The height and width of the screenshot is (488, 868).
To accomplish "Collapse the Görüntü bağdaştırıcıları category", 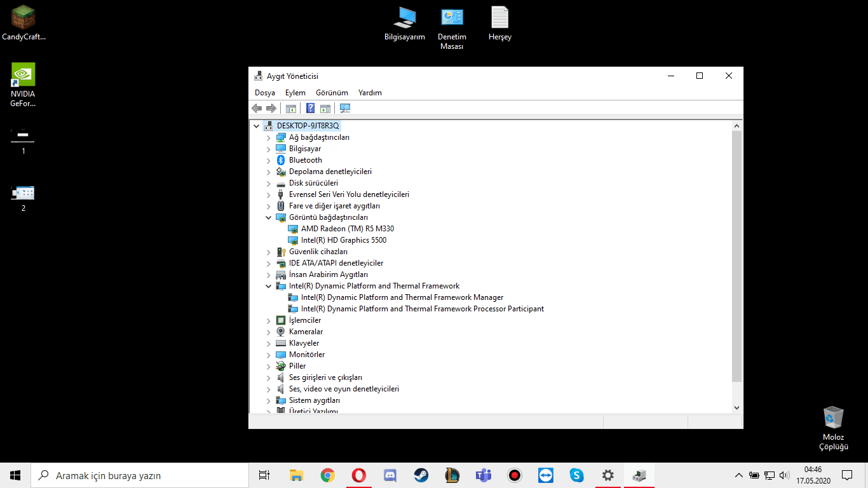I will coord(269,217).
